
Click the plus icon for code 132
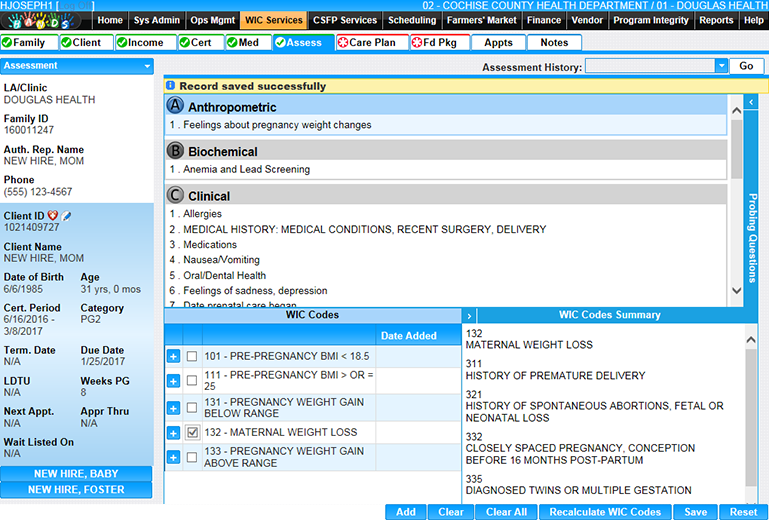(174, 433)
